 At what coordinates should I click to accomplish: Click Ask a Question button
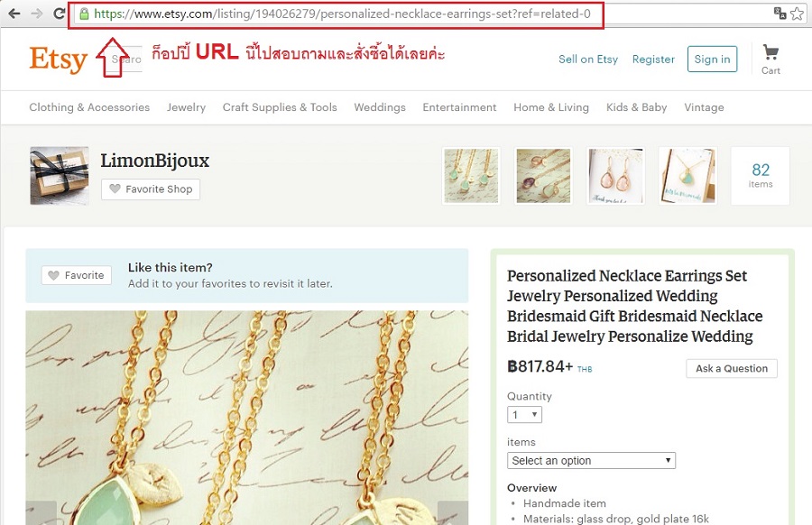732,368
